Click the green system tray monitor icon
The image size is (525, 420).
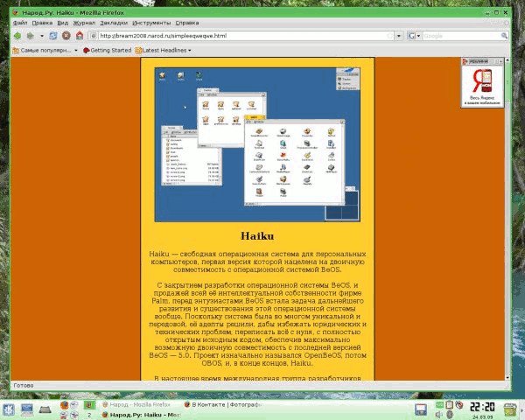439,405
